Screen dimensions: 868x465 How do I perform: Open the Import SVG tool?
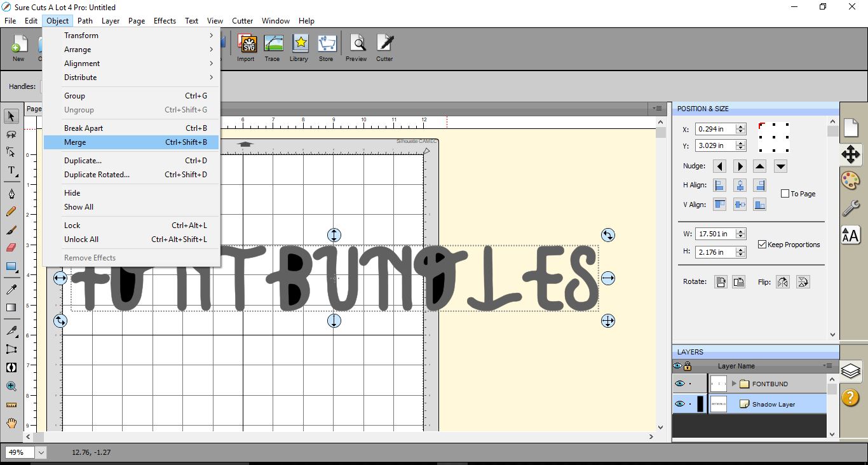pyautogui.click(x=246, y=48)
